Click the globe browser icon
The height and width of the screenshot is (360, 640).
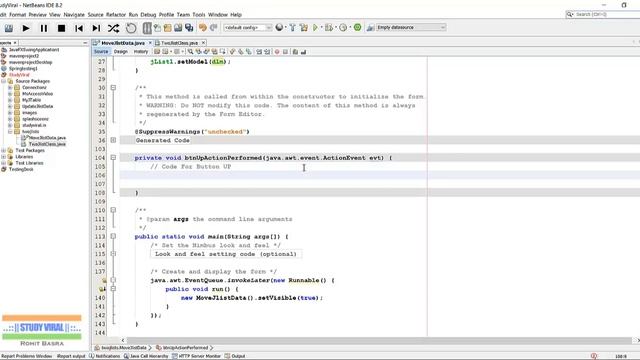click(x=279, y=27)
